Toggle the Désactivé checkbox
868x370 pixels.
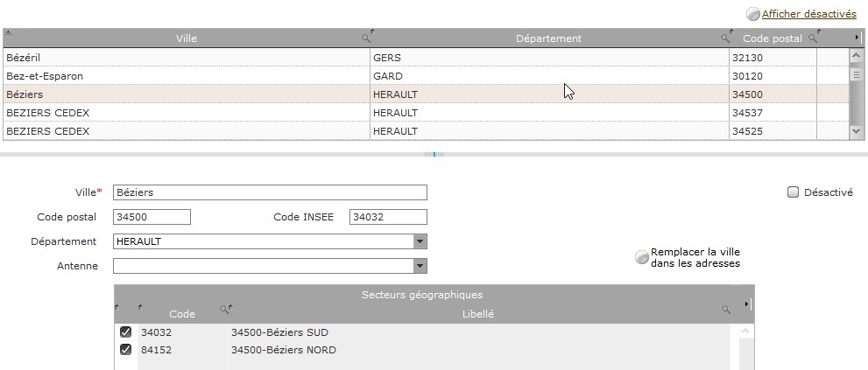(794, 192)
